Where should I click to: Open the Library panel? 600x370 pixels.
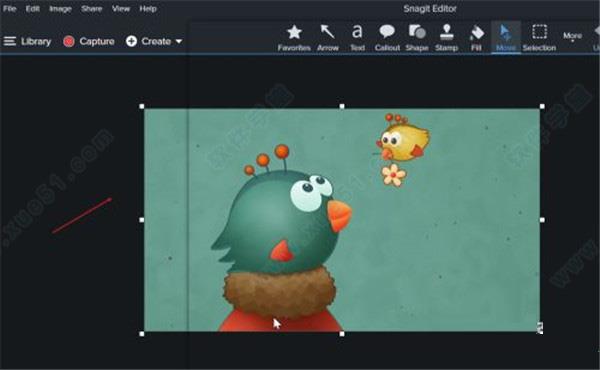coord(27,41)
